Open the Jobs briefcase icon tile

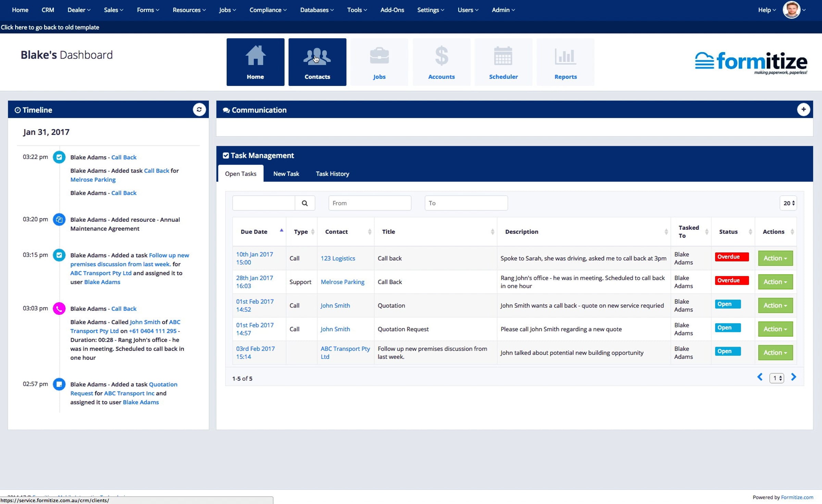pyautogui.click(x=379, y=62)
